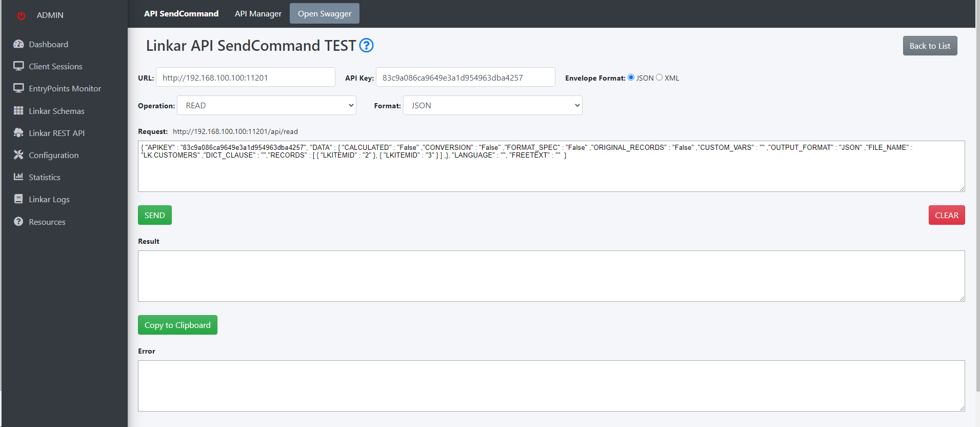Open Swagger from the top bar
The width and height of the screenshot is (980, 427).
tap(325, 13)
